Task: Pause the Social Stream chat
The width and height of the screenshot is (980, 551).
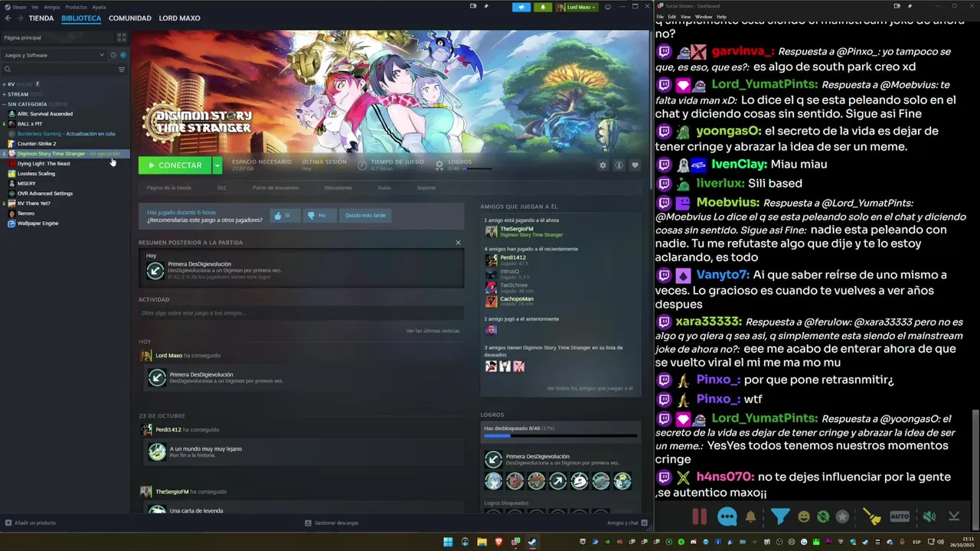Action: click(x=699, y=517)
